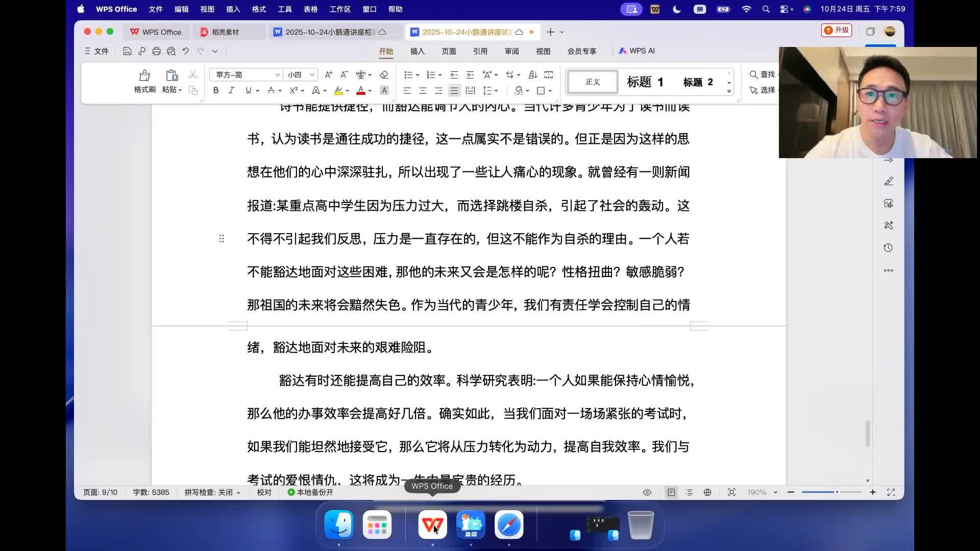980x551 pixels.
Task: Click the 查找 find button
Action: (x=762, y=74)
